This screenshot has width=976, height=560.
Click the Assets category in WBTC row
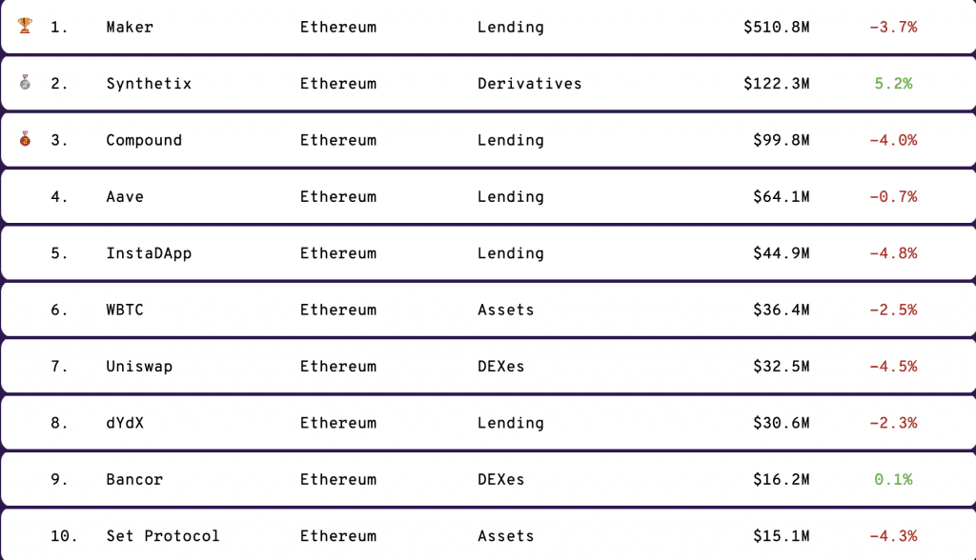click(505, 310)
